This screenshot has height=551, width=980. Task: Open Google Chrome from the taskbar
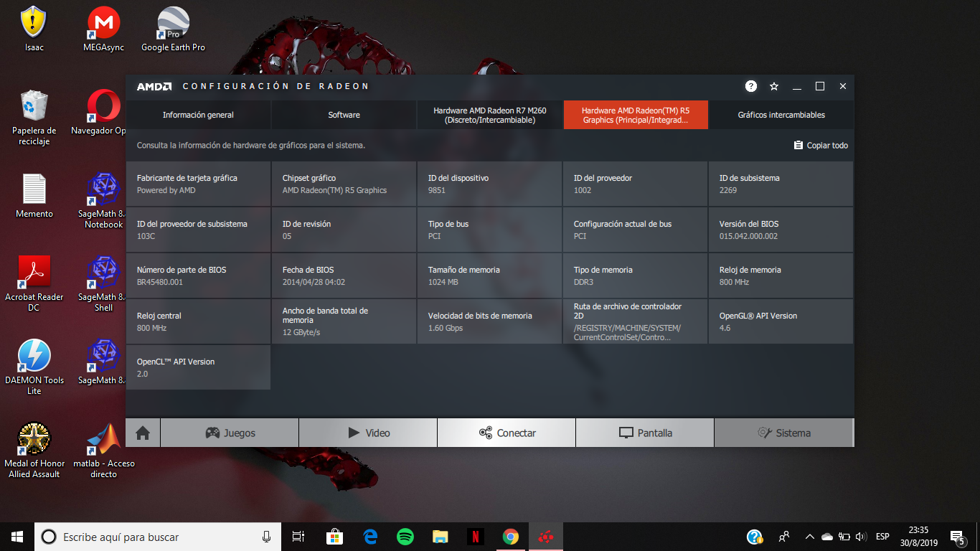coord(510,537)
